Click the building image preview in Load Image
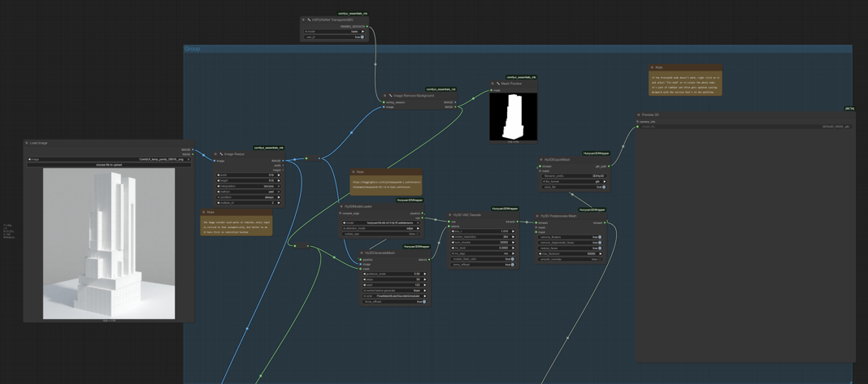The height and width of the screenshot is (384, 868). pyautogui.click(x=109, y=244)
